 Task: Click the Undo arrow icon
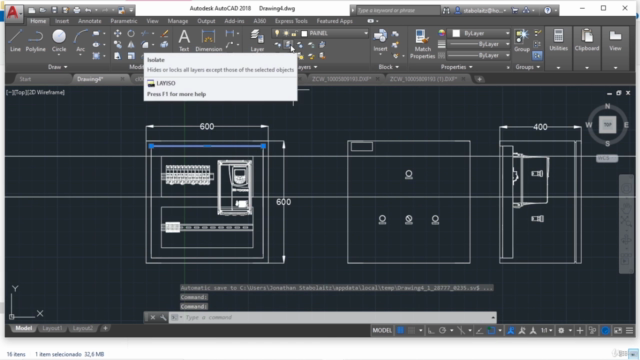(88, 10)
